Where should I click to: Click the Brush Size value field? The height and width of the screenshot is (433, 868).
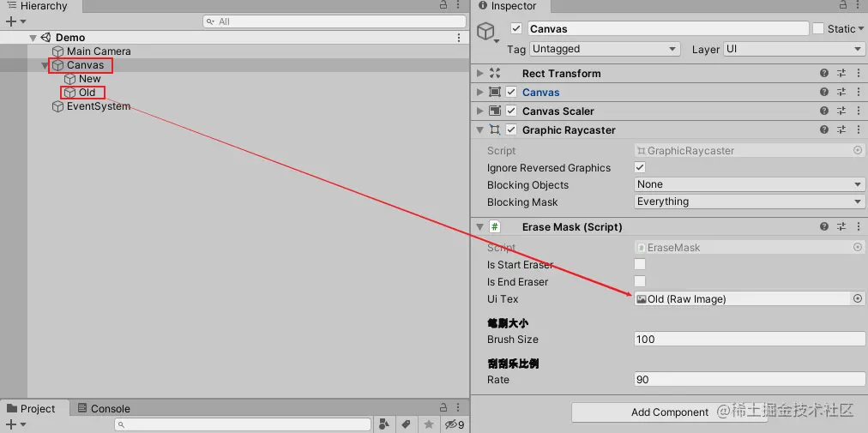pyautogui.click(x=750, y=339)
